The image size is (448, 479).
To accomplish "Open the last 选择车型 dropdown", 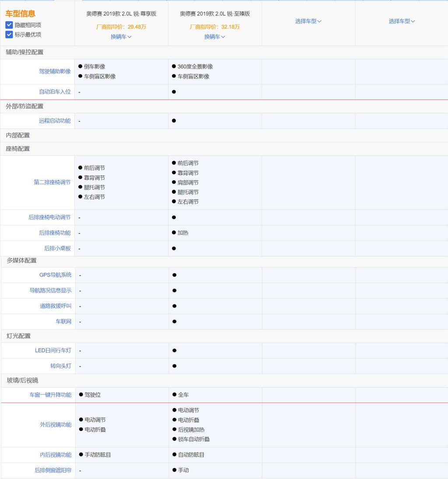I will pyautogui.click(x=402, y=21).
